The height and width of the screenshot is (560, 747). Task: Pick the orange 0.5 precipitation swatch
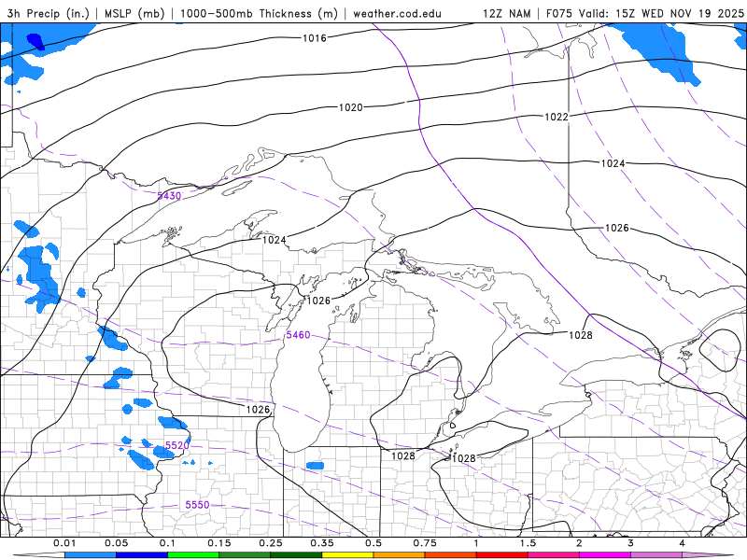pyautogui.click(x=400, y=555)
